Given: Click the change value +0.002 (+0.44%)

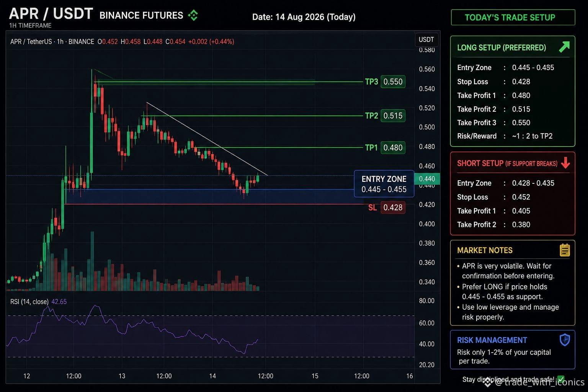Looking at the screenshot, I should [211, 41].
